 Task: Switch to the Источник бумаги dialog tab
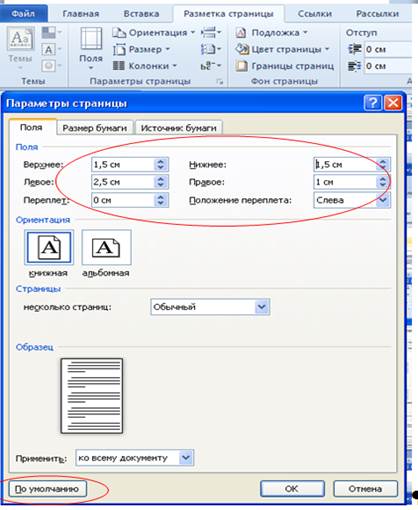point(179,128)
